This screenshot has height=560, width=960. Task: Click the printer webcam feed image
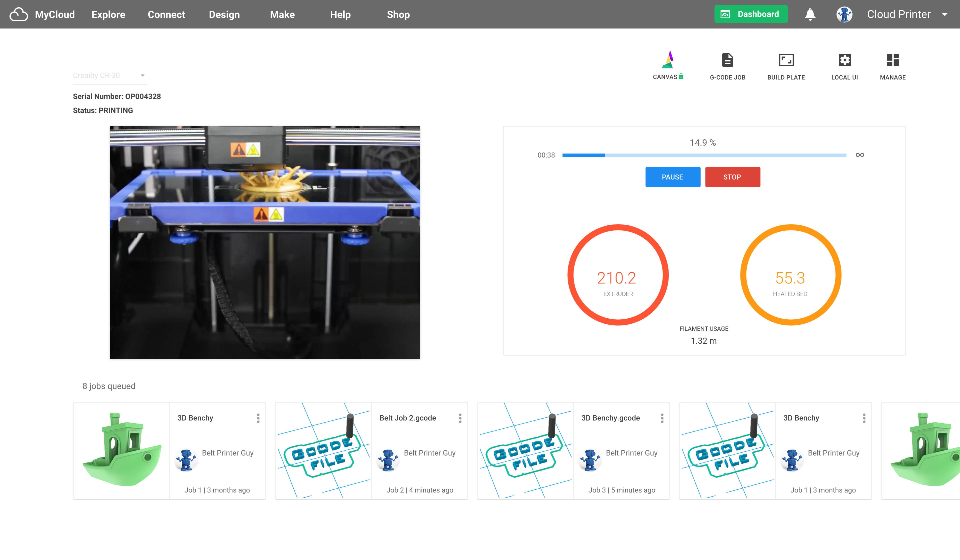(x=265, y=242)
